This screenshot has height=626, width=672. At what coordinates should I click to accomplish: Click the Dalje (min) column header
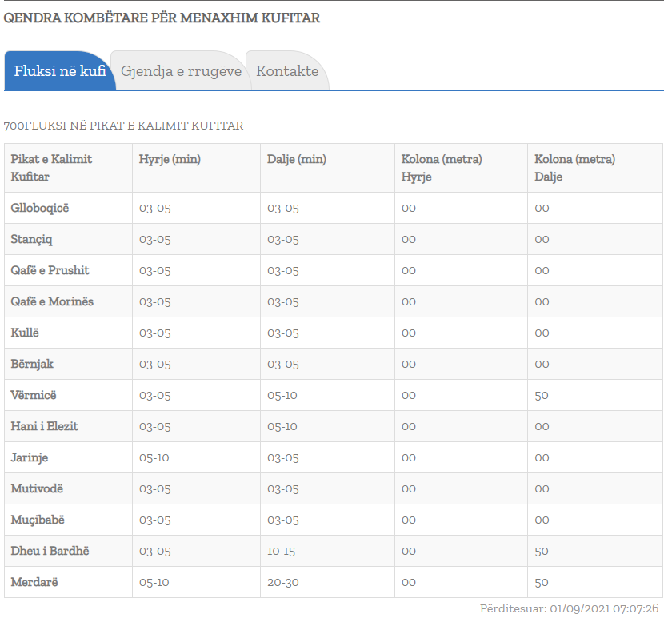[297, 159]
